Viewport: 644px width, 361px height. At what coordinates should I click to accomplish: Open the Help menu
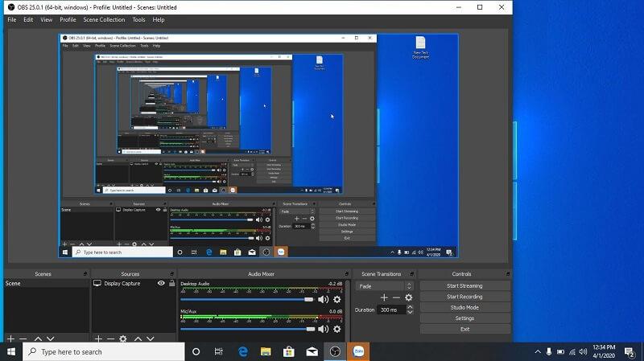pyautogui.click(x=159, y=19)
